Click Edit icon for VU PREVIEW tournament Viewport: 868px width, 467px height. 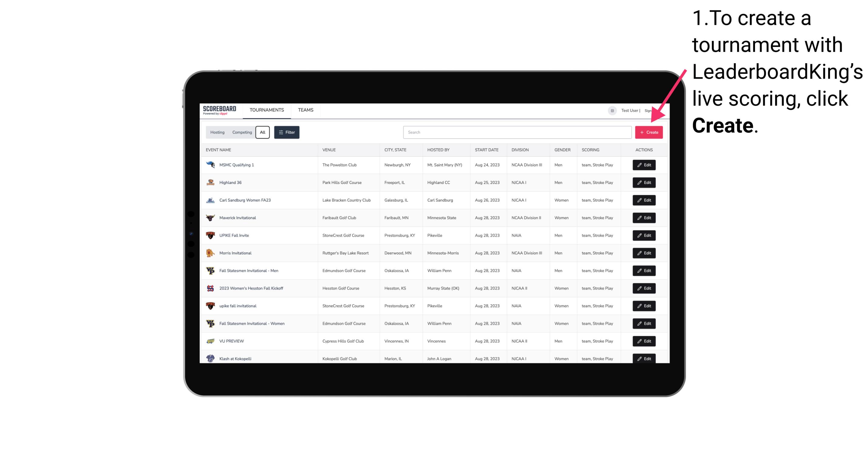coord(644,341)
